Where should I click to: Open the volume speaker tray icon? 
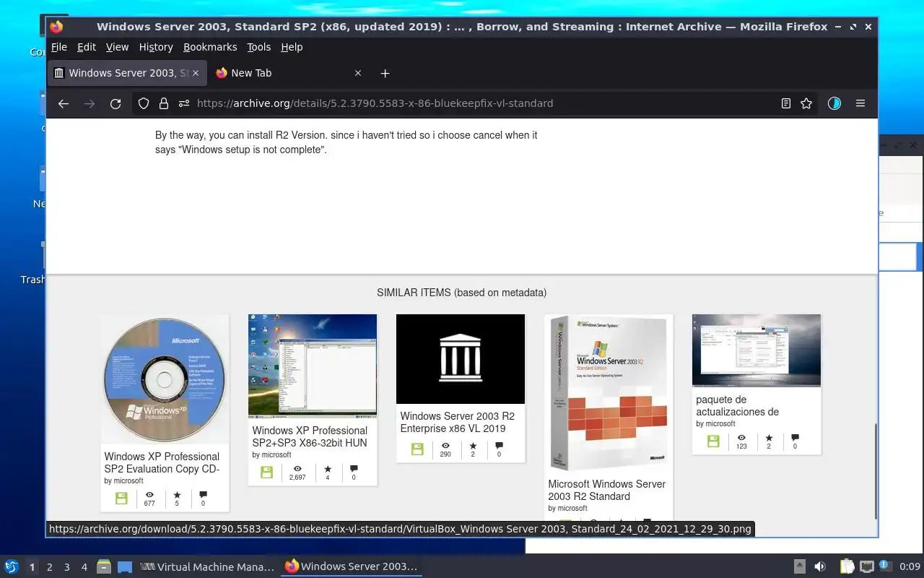pyautogui.click(x=820, y=566)
